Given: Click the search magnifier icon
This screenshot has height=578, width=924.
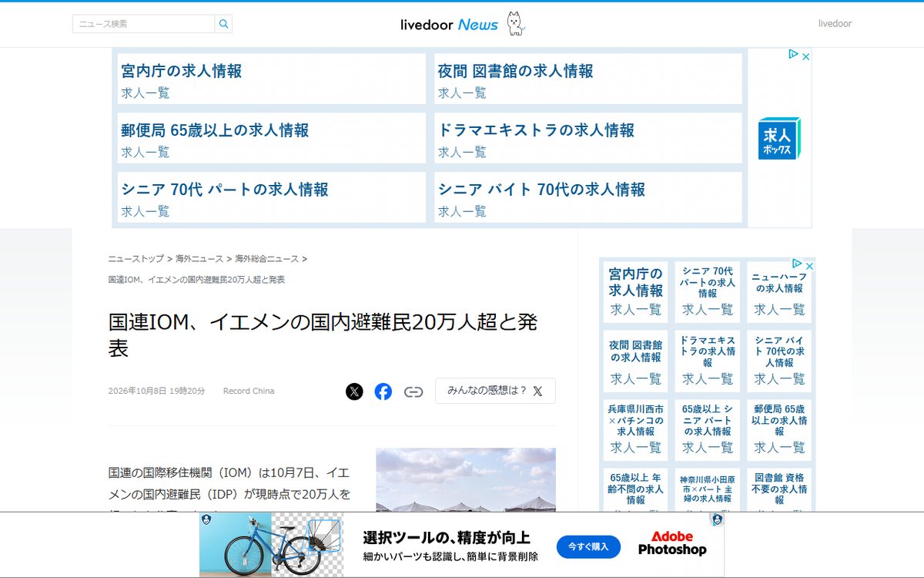Looking at the screenshot, I should coord(223,24).
